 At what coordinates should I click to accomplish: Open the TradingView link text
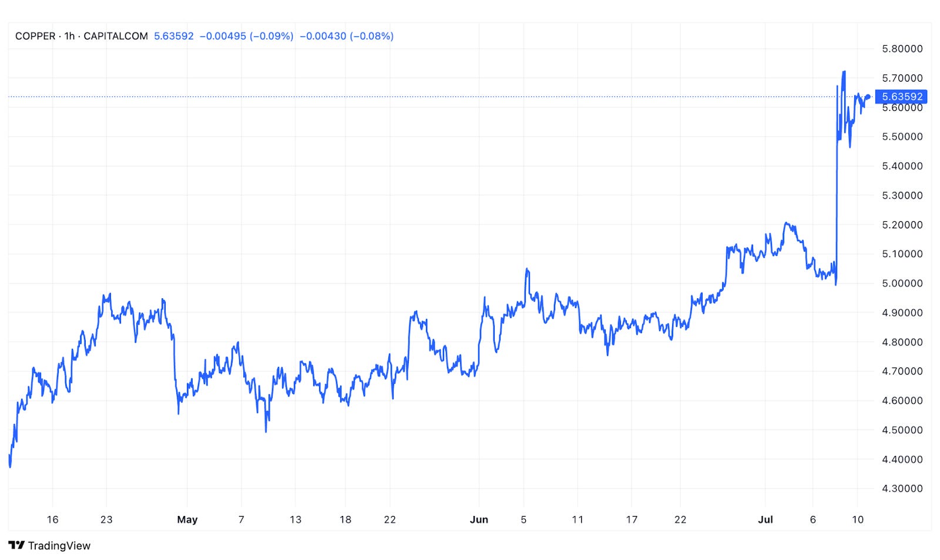[59, 546]
